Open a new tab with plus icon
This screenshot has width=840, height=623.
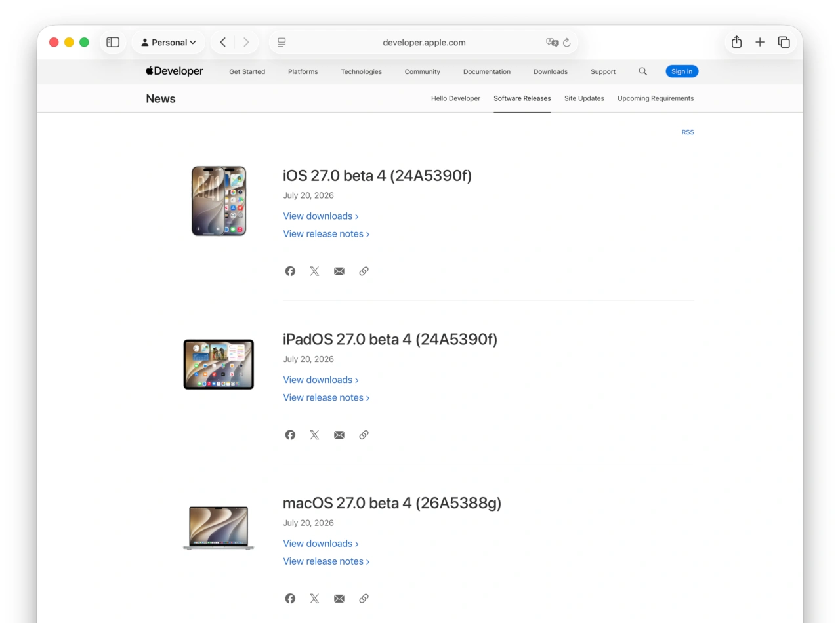click(x=760, y=42)
